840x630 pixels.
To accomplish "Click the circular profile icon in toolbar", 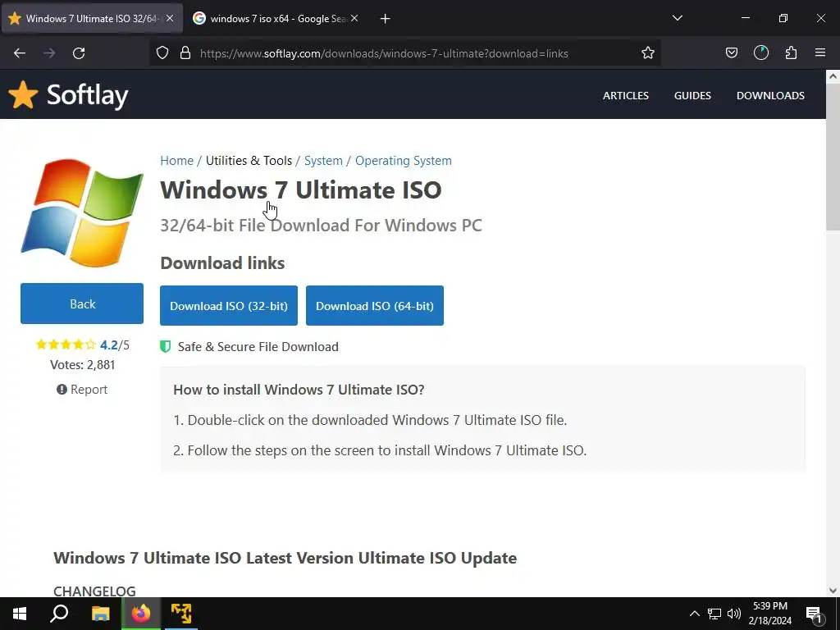I will pos(761,53).
